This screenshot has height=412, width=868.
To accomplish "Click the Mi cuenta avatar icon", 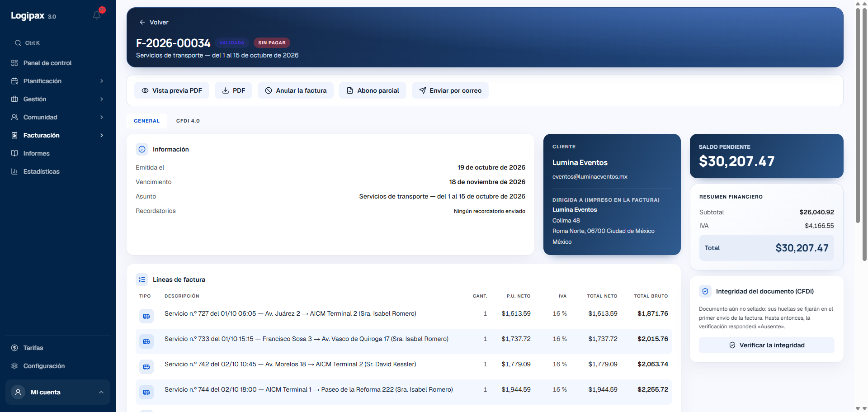I will coord(18,392).
